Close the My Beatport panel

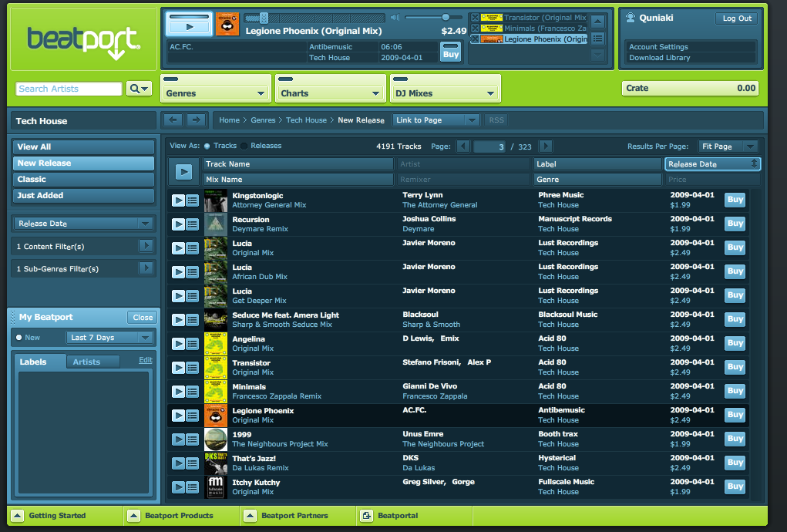coord(143,317)
